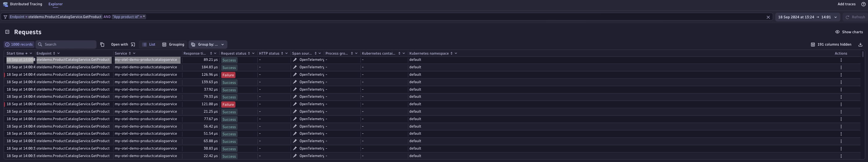Viewport: 868px width, 162px height.
Task: Click the Distributed Tracing app icon
Action: click(5, 4)
